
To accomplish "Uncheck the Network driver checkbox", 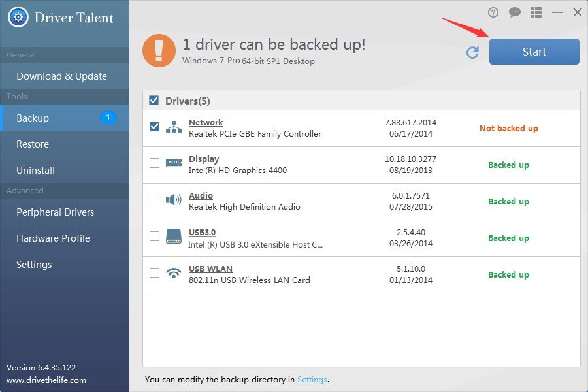I will point(154,127).
